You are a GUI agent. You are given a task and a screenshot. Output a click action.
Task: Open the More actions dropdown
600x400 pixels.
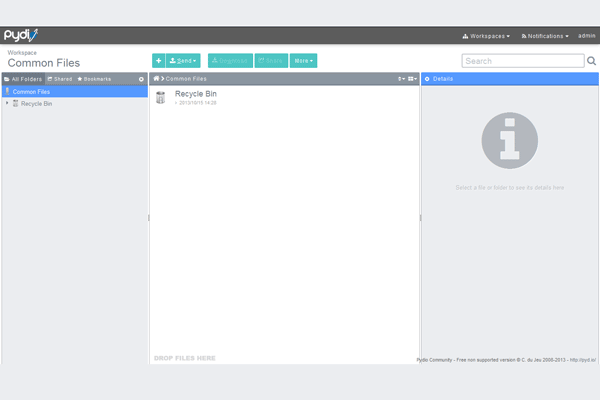[303, 61]
